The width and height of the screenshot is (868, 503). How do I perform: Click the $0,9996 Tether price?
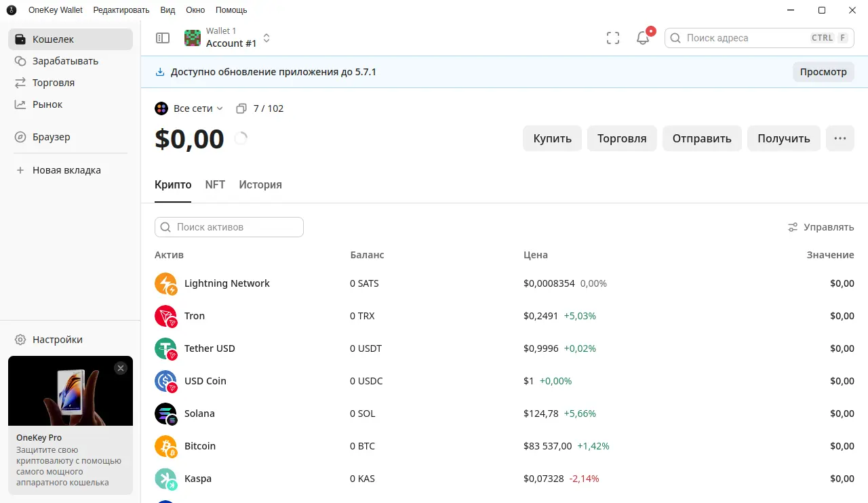click(x=541, y=348)
